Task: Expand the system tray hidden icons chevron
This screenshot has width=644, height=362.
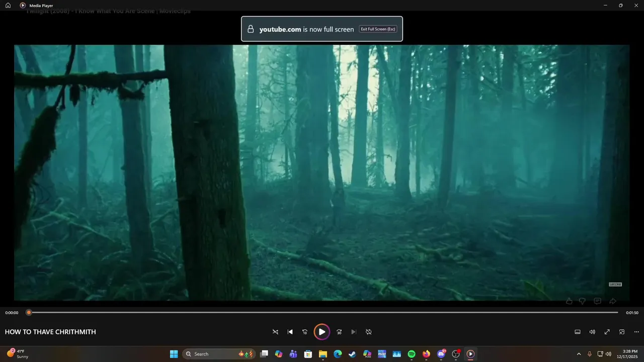Action: 579,354
